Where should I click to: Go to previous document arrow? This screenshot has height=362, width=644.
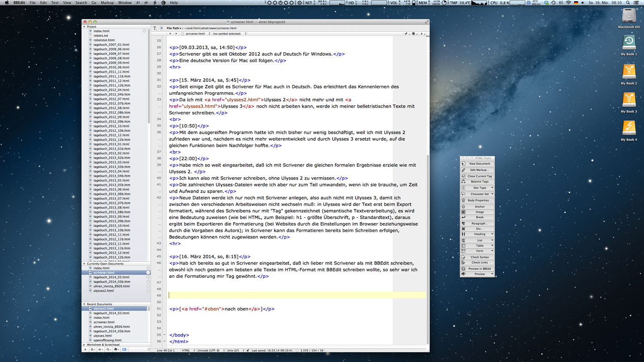[x=170, y=33]
